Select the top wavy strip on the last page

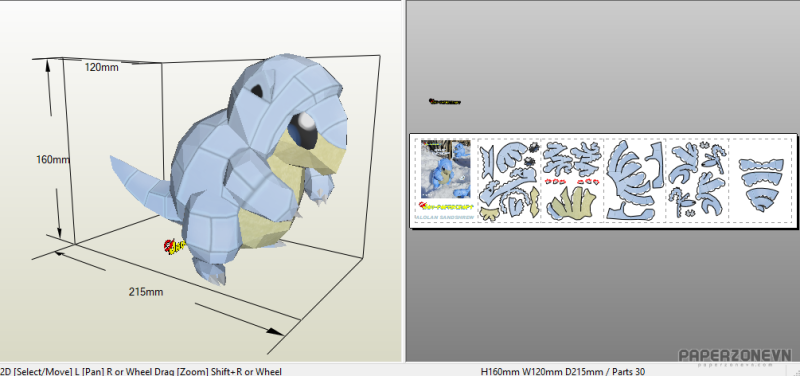pyautogui.click(x=761, y=164)
